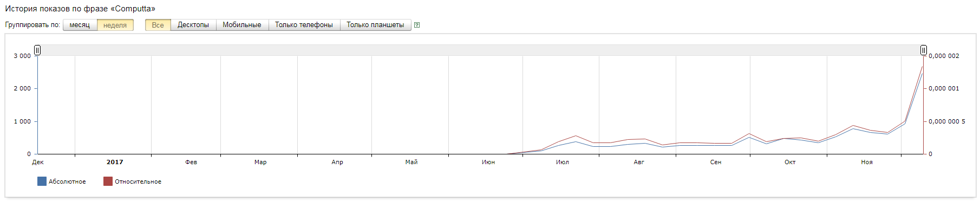980x201 pixels.
Task: Switch to the Десктопы filter
Action: coord(193,25)
